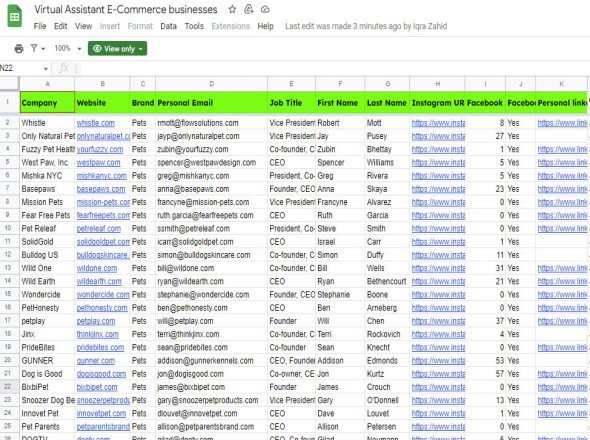Click the Instagram UR header cell

pyautogui.click(x=437, y=102)
